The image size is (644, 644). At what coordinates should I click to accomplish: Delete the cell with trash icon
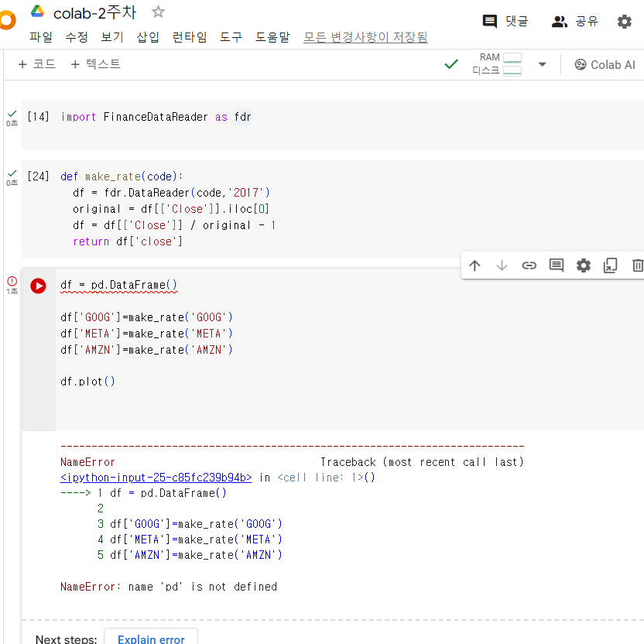click(x=638, y=265)
